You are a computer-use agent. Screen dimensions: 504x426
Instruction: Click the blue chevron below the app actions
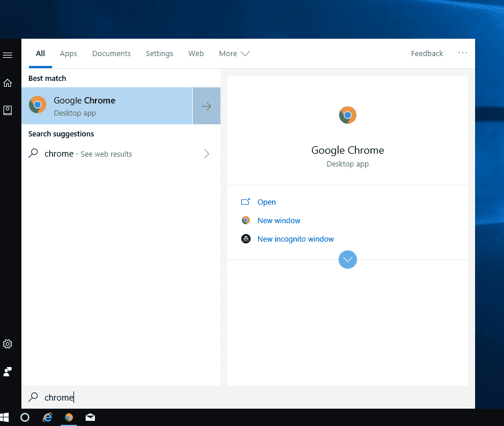(347, 260)
